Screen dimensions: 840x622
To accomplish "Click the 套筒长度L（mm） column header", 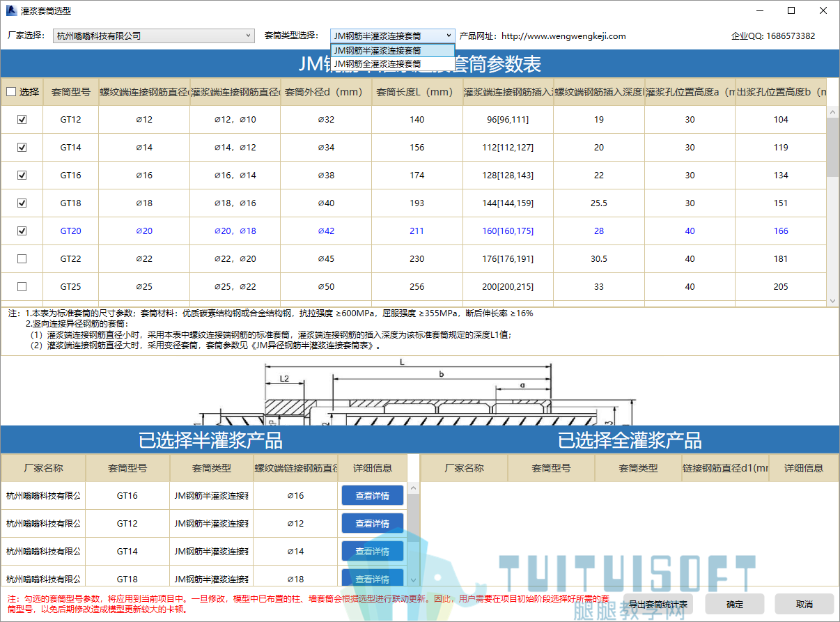I will tap(417, 92).
